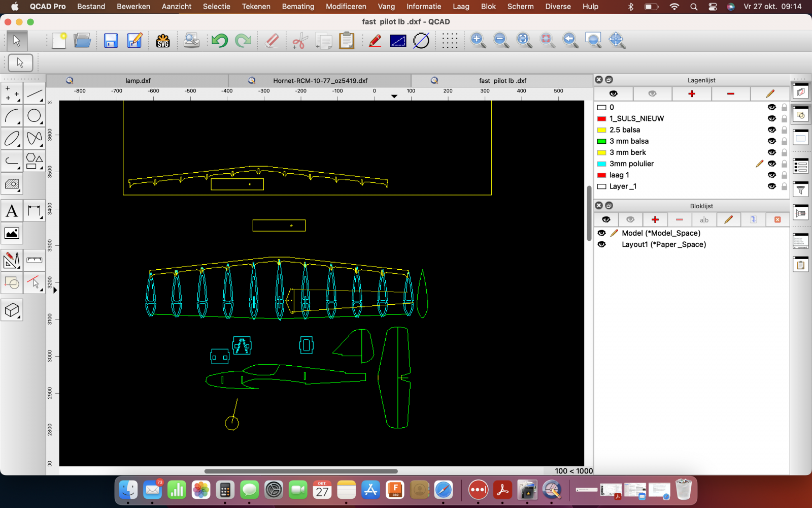Open Safari from the dock
This screenshot has height=508, width=812.
[444, 490]
